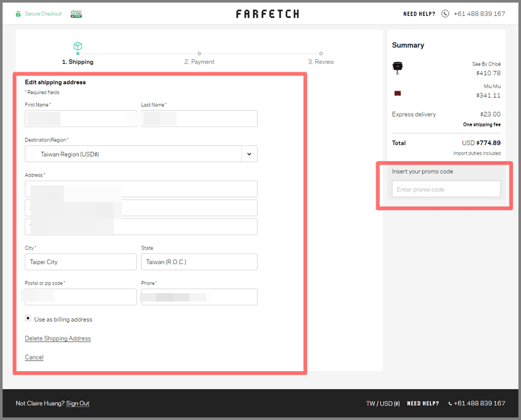Viewport: 521px width, 420px height.
Task: Click the Farfetch logo
Action: pyautogui.click(x=267, y=14)
